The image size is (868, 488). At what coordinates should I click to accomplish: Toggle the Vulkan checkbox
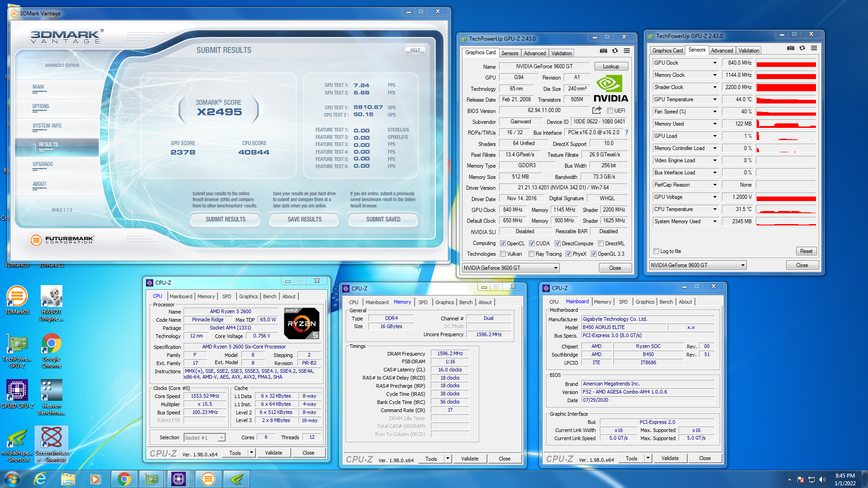(x=503, y=254)
